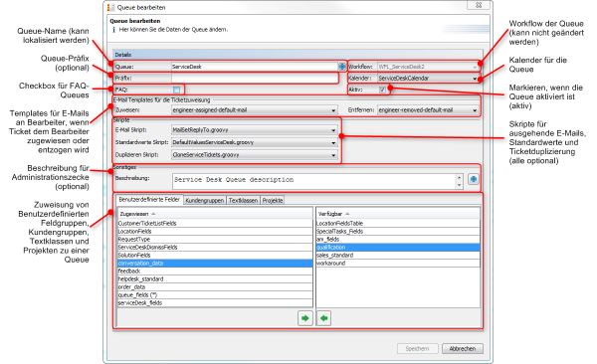597x364 pixels.
Task: Toggle the FAQ checkbox
Action: click(177, 90)
